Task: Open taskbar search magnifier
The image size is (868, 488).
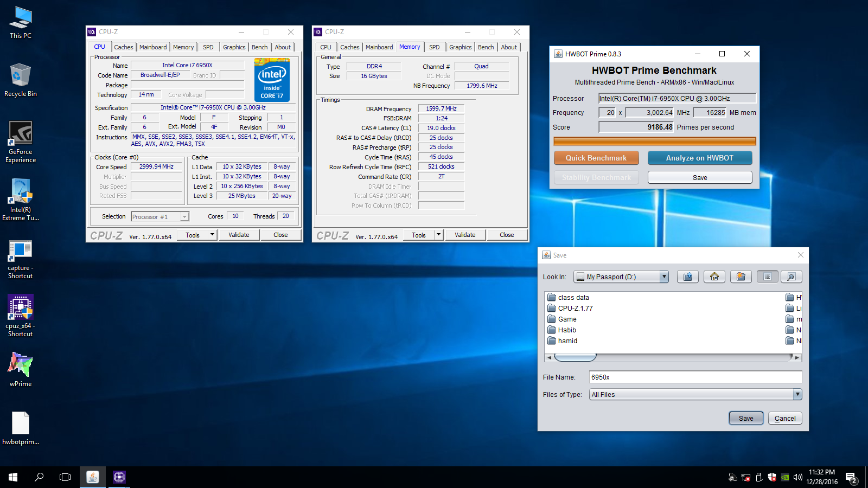Action: [x=39, y=477]
